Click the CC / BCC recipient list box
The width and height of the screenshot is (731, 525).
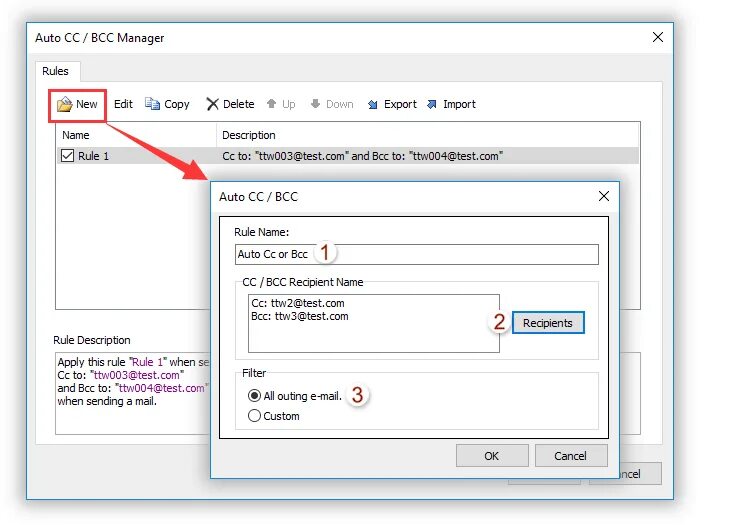[373, 323]
